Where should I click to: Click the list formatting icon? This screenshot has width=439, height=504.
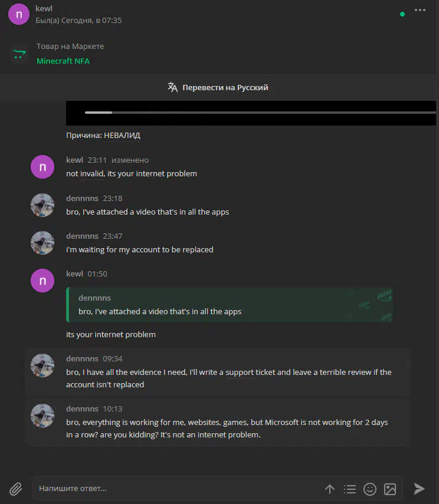tap(349, 489)
